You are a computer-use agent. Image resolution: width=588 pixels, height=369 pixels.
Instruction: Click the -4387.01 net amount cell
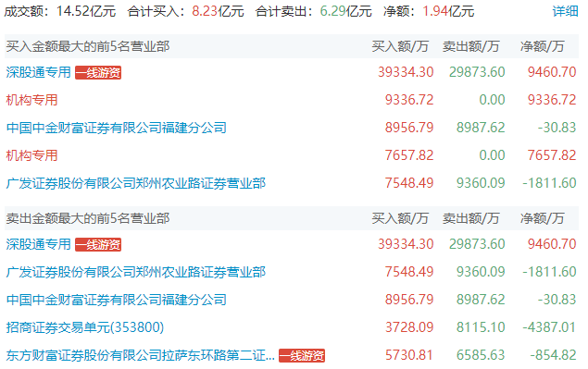549,327
